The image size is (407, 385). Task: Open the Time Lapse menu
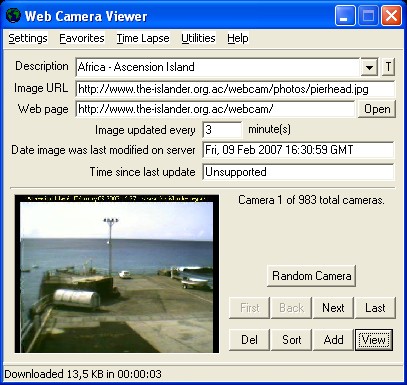click(x=143, y=38)
